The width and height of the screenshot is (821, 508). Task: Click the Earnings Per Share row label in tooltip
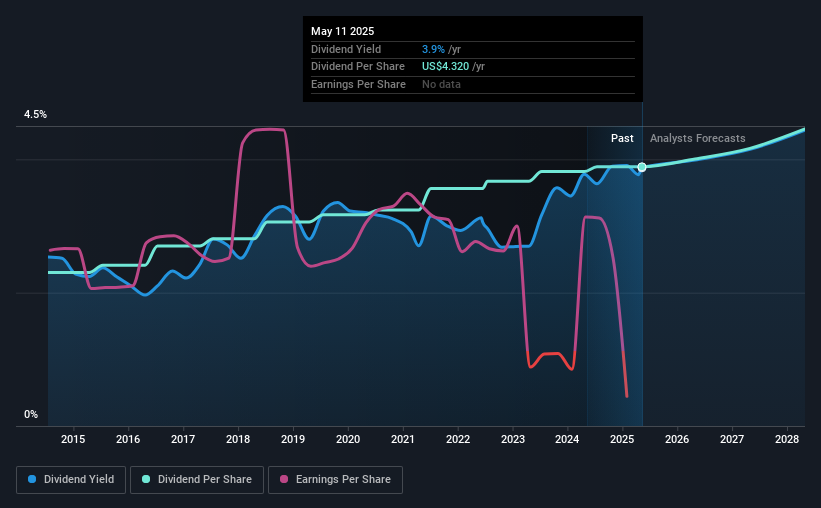[358, 84]
